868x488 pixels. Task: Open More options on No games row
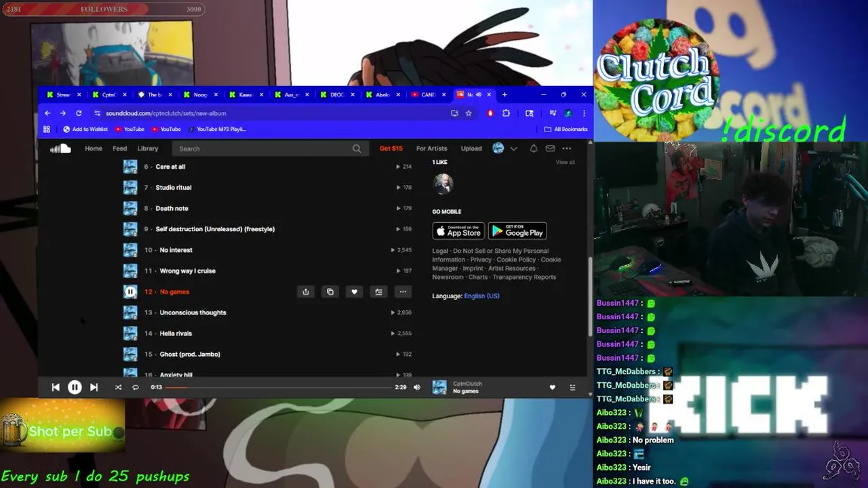point(403,291)
